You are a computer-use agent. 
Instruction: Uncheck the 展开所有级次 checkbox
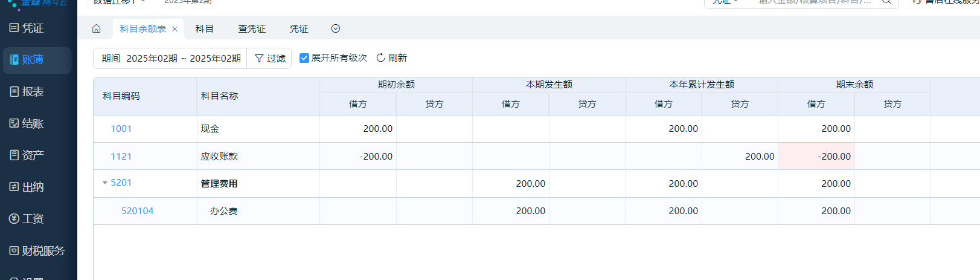coord(304,58)
